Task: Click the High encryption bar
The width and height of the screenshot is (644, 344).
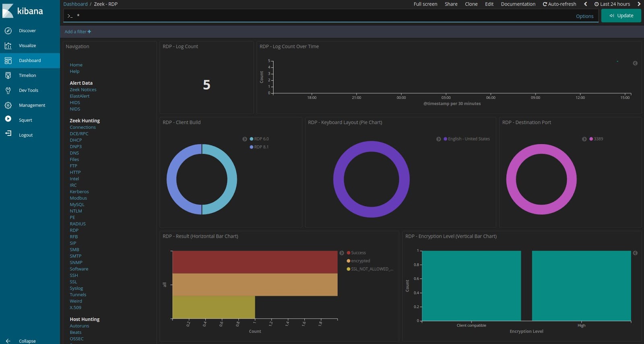Action: [x=581, y=286]
